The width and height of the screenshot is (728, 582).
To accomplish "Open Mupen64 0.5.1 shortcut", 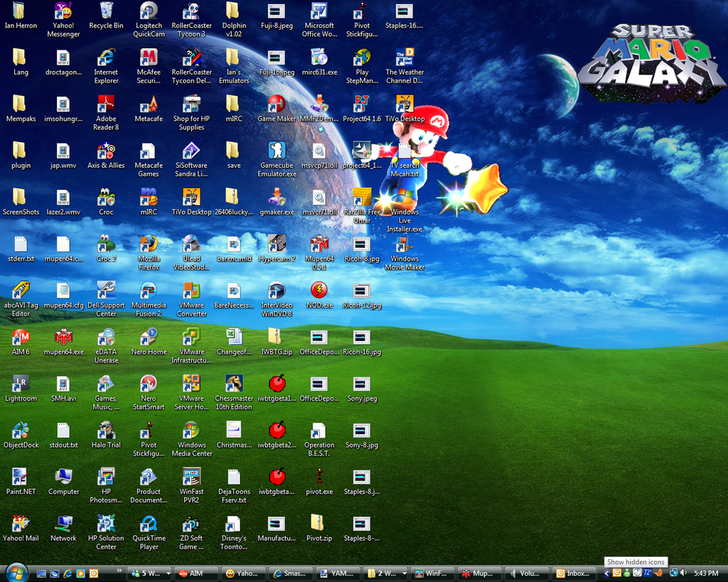I will point(319,253).
